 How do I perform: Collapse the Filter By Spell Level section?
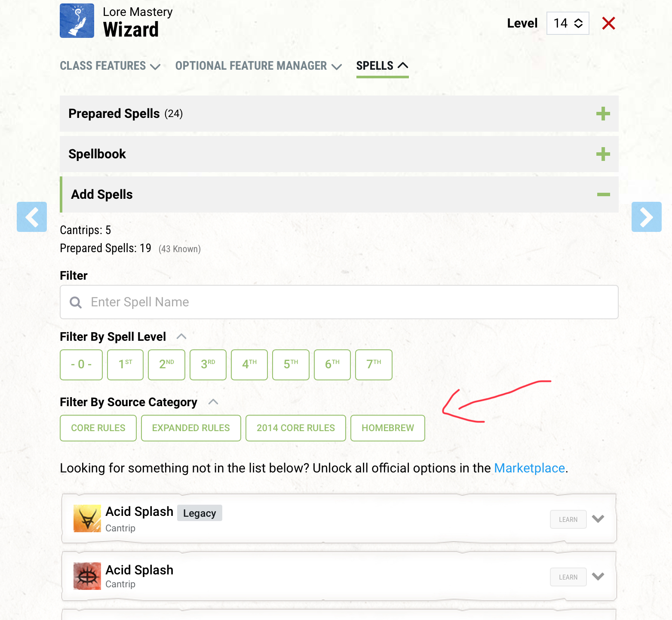[181, 336]
